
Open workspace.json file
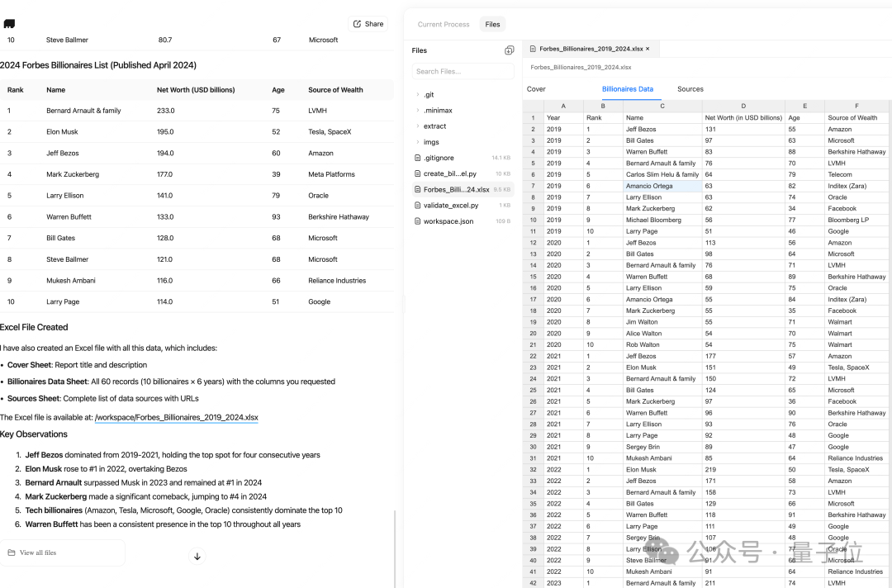[463, 221]
